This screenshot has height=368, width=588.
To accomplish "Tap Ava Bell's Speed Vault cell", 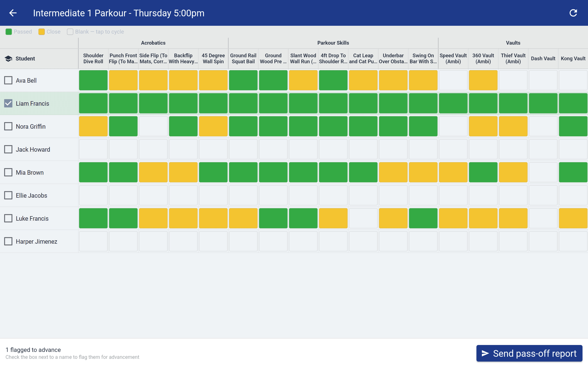I will [453, 80].
